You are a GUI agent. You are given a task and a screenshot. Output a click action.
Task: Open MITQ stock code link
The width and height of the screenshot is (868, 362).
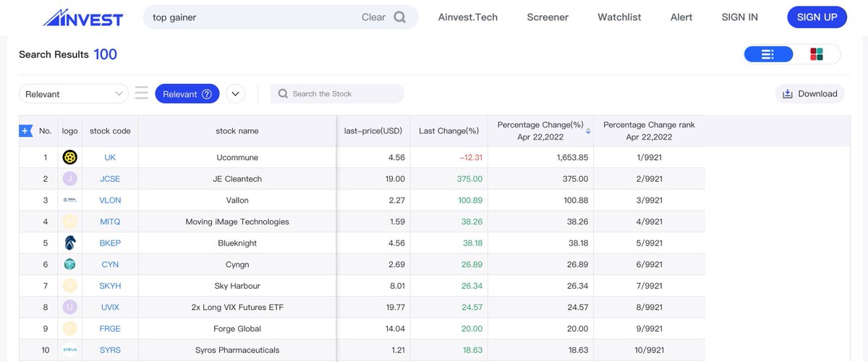pos(110,222)
